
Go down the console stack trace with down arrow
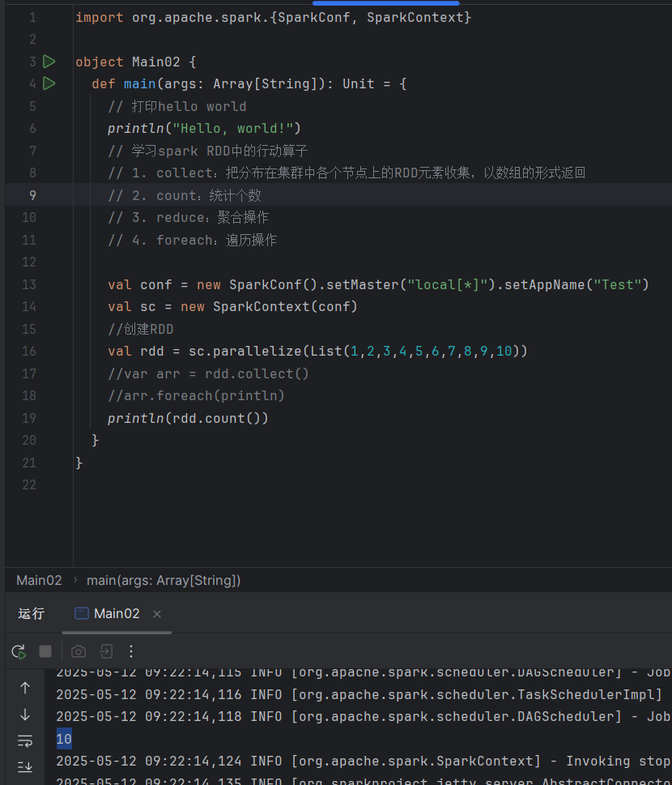click(x=25, y=715)
